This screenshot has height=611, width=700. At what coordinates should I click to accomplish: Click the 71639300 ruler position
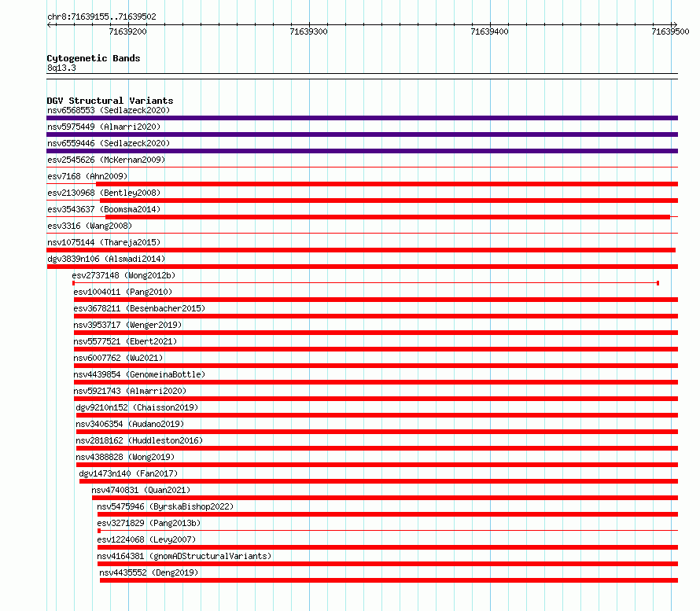coord(308,31)
